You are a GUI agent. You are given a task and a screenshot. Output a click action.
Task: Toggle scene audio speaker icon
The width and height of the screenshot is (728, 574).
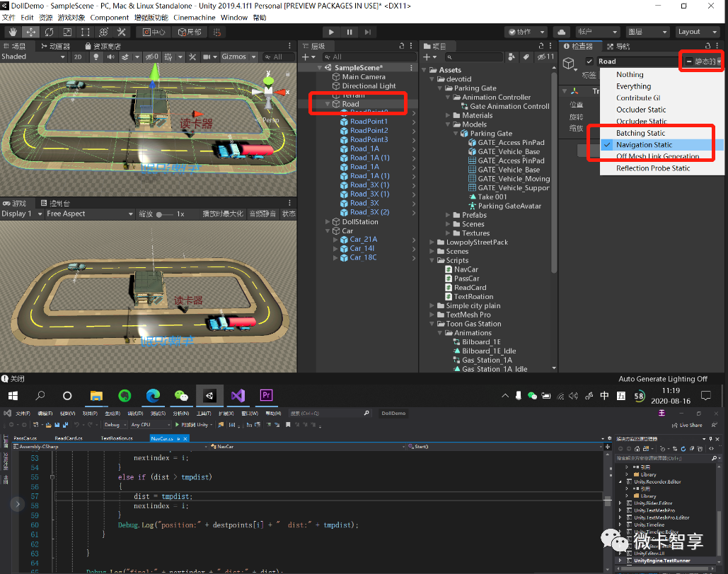pos(111,57)
